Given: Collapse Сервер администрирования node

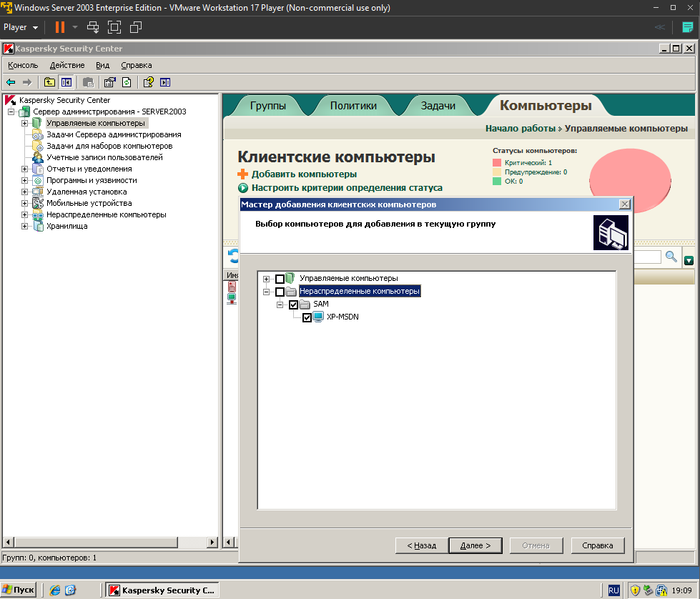Looking at the screenshot, I should coord(11,112).
